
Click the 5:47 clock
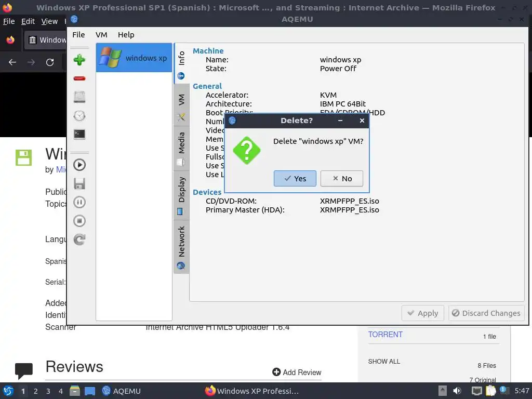[x=522, y=391]
